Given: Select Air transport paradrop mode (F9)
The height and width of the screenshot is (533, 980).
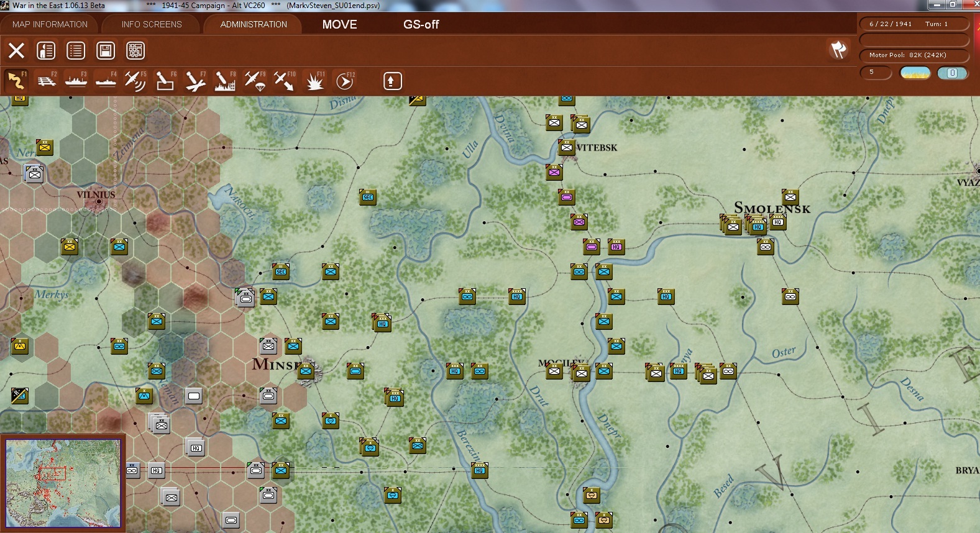Looking at the screenshot, I should 255,81.
